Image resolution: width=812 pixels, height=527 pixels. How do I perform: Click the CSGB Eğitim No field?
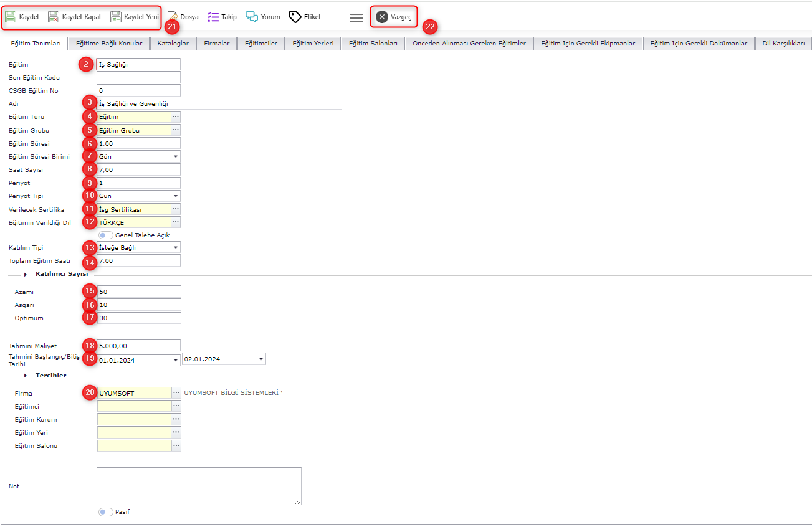[138, 90]
